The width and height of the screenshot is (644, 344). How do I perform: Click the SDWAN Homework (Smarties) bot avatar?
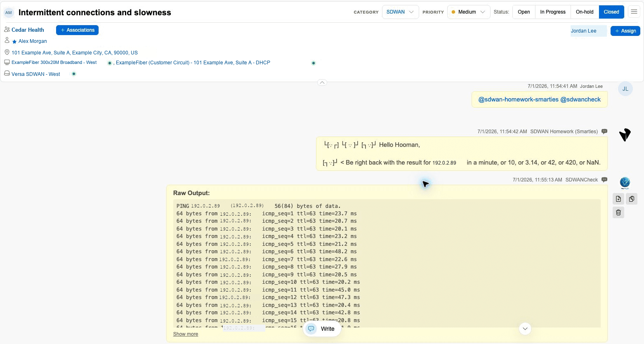coord(625,134)
